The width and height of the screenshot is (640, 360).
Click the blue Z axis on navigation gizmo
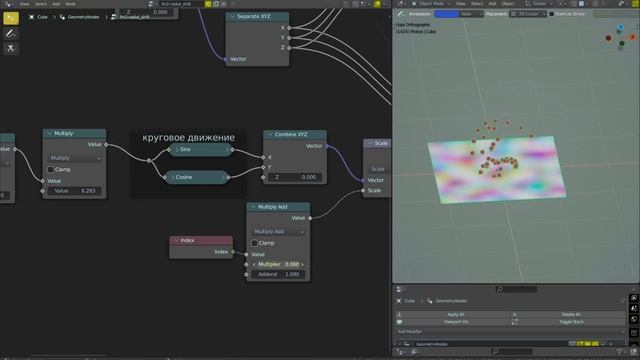click(x=620, y=27)
